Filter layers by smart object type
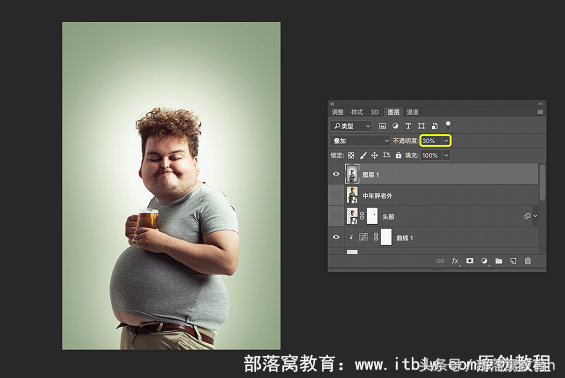This screenshot has width=565, height=378. click(x=435, y=126)
